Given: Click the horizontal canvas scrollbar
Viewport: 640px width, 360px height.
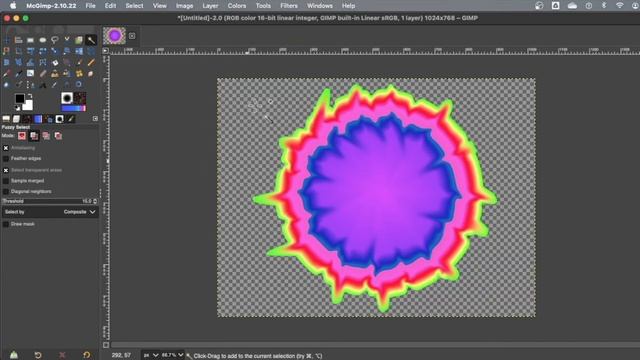Looking at the screenshot, I should pos(376,345).
